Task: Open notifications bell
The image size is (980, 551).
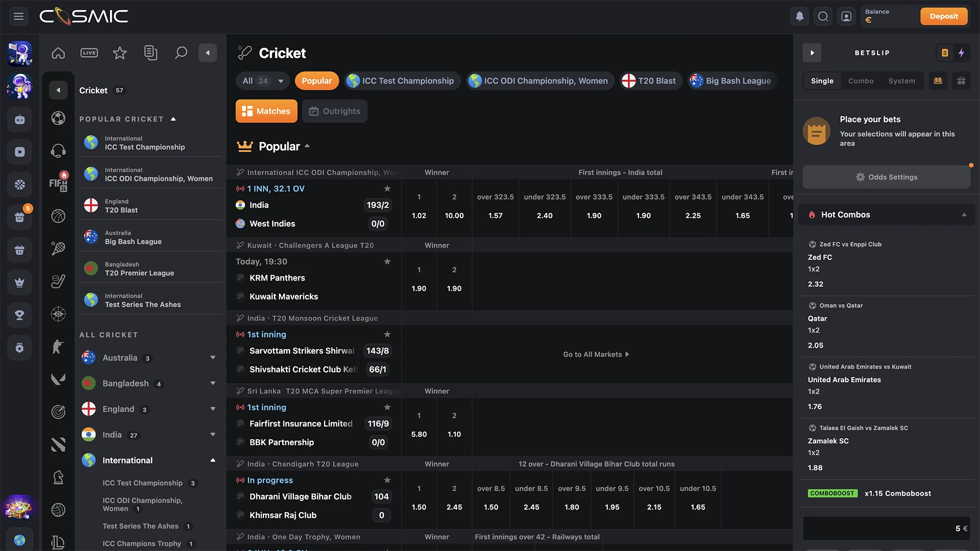Action: point(800,16)
